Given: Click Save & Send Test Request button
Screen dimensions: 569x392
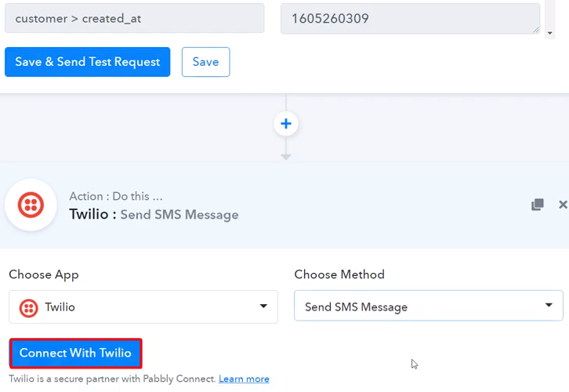Looking at the screenshot, I should 88,62.
